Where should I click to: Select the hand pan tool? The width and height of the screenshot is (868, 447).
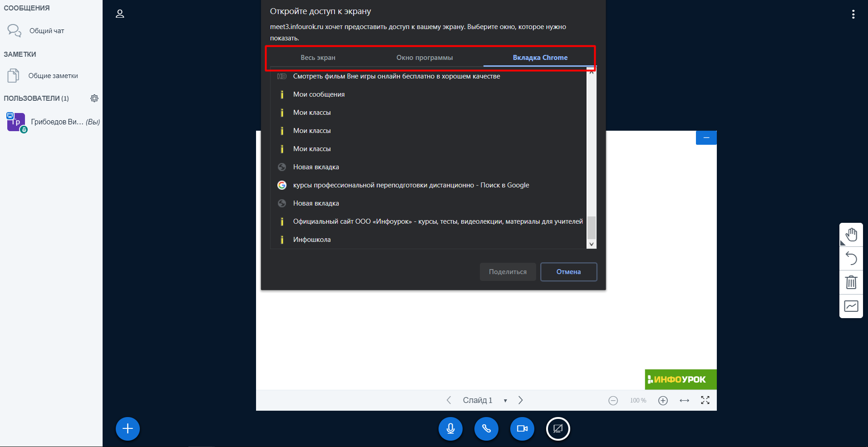pyautogui.click(x=851, y=235)
